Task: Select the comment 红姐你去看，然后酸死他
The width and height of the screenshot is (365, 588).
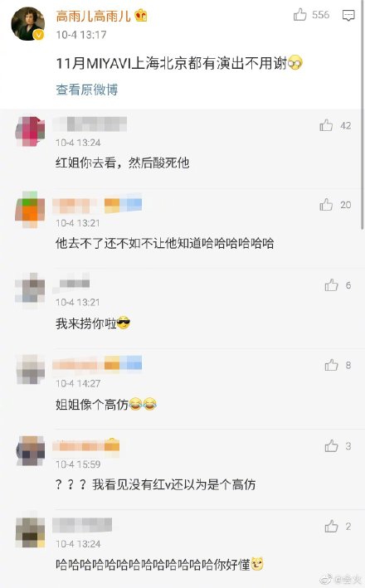Action: [x=122, y=163]
